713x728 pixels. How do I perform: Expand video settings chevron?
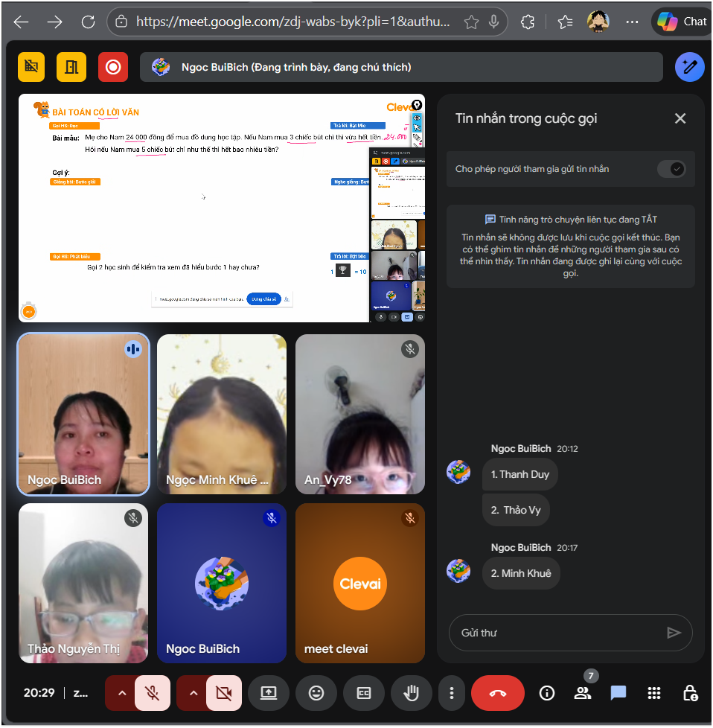pos(193,693)
